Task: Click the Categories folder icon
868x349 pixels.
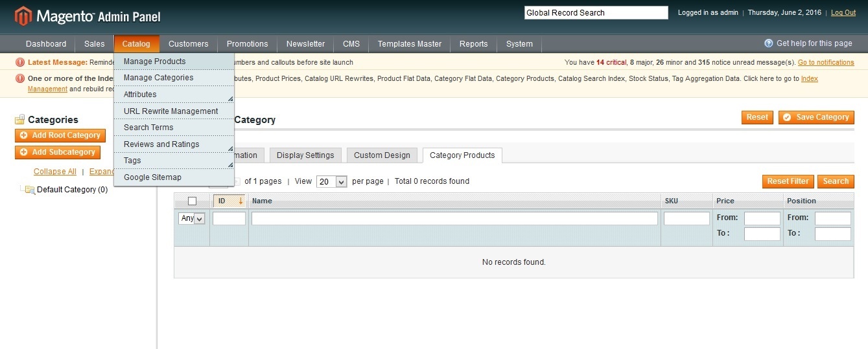Action: click(x=20, y=120)
